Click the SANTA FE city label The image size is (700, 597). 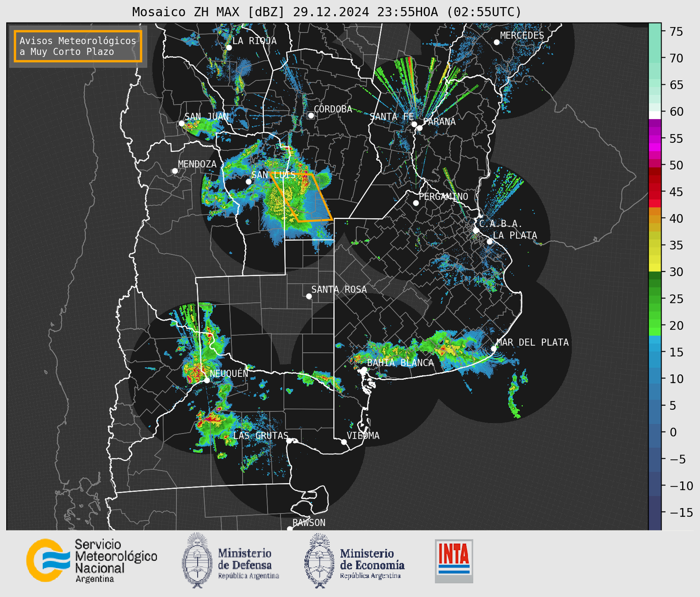point(392,117)
